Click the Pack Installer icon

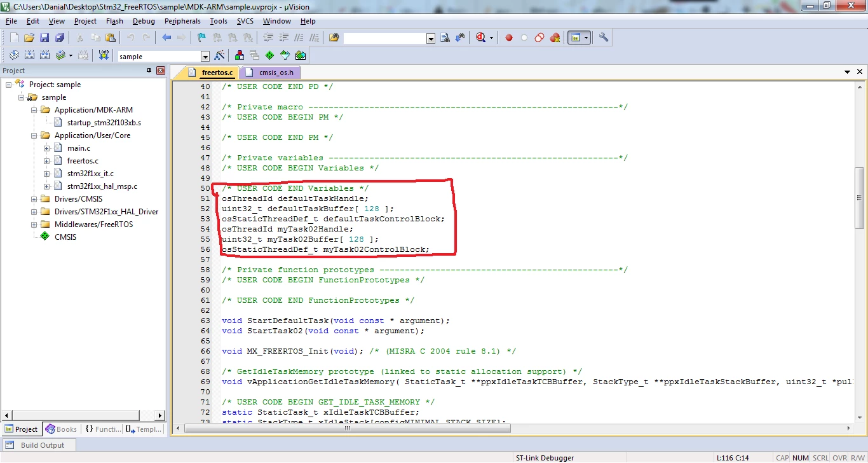(x=301, y=55)
